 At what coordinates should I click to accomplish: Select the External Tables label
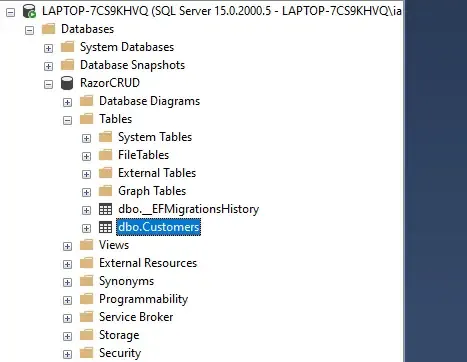click(x=157, y=173)
